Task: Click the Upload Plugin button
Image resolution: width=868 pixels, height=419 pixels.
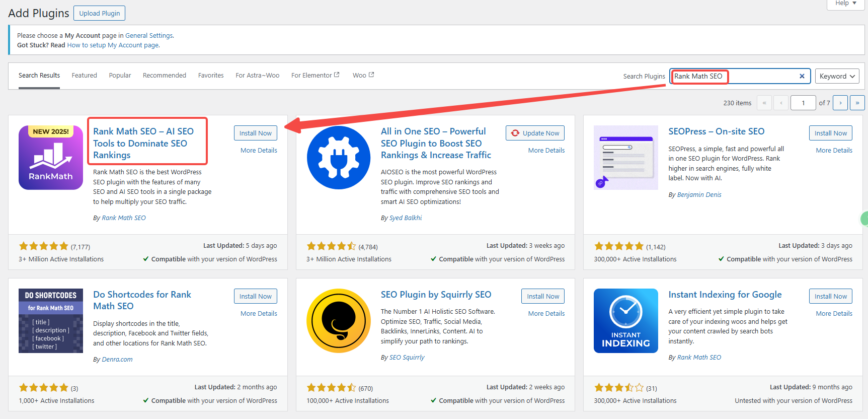Action: coord(99,13)
